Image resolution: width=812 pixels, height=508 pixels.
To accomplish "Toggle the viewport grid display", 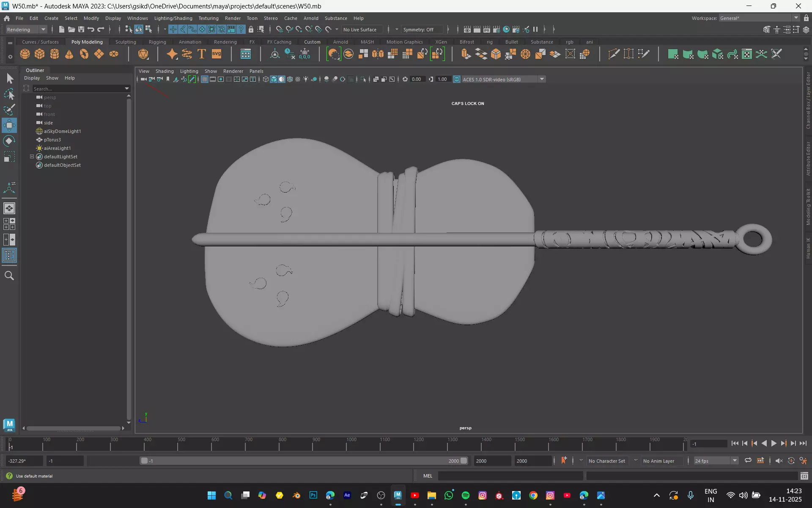I will (204, 79).
